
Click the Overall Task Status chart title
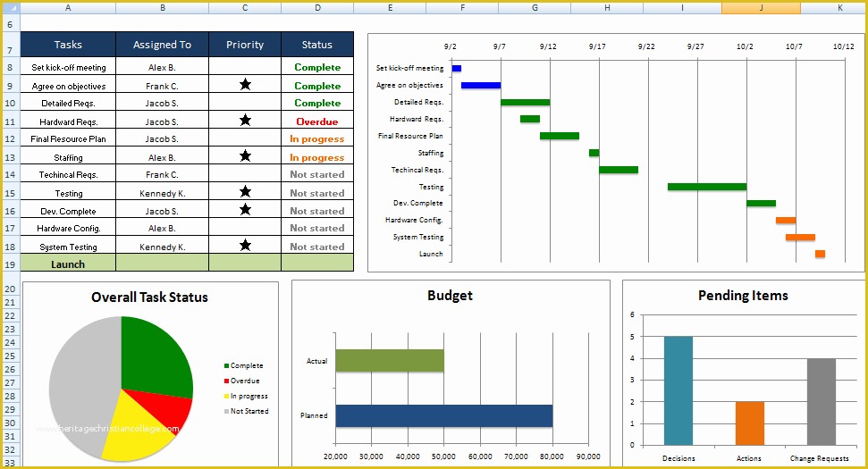pos(149,297)
